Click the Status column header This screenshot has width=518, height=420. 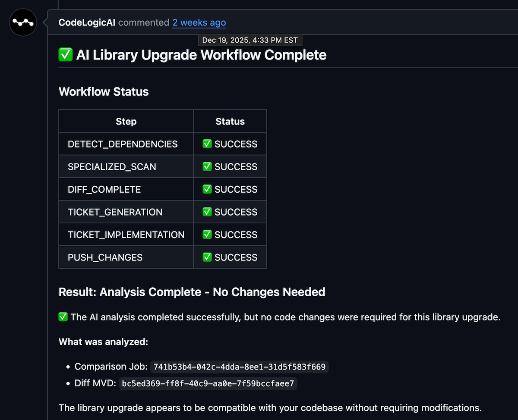[230, 122]
